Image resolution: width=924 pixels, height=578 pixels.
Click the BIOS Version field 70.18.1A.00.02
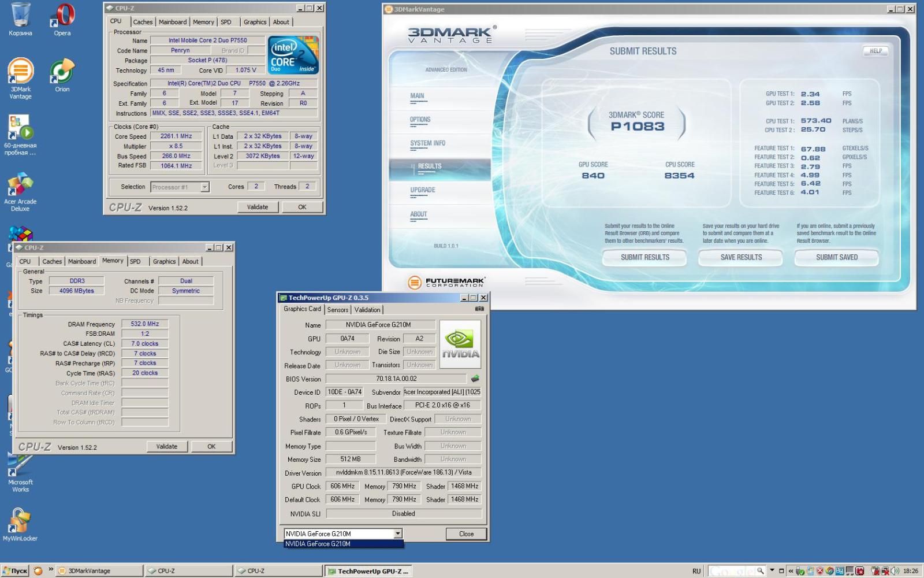point(396,379)
